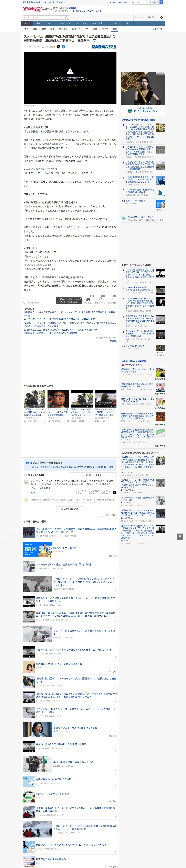Expand 返信 2件 replies on first comment
Image resolution: width=186 pixels, height=868 pixels.
34,492
